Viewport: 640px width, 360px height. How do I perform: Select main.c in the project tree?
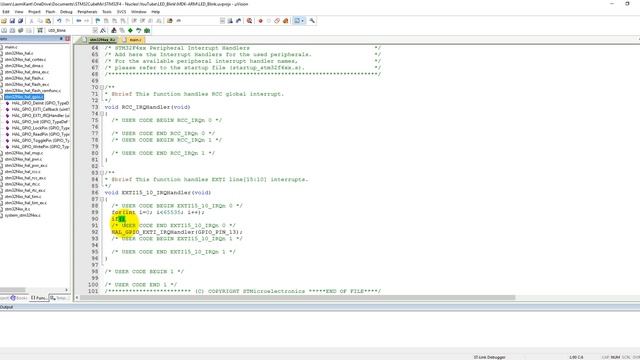click(x=11, y=47)
